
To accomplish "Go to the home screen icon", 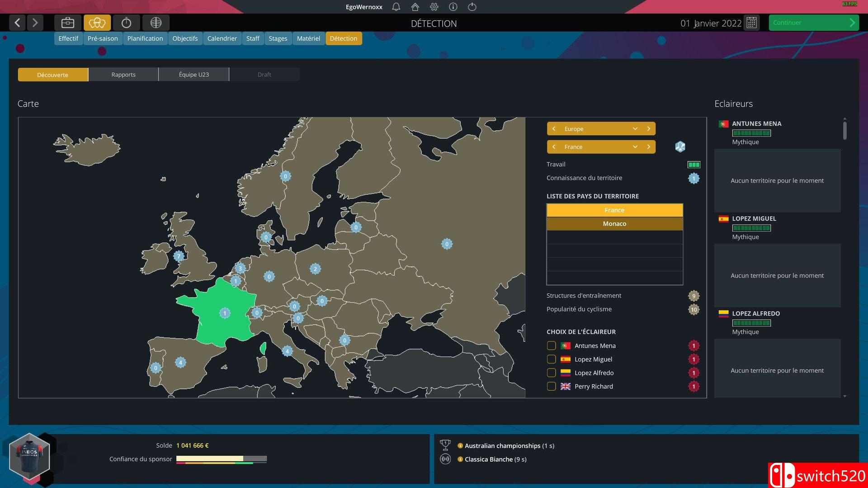I will [415, 7].
